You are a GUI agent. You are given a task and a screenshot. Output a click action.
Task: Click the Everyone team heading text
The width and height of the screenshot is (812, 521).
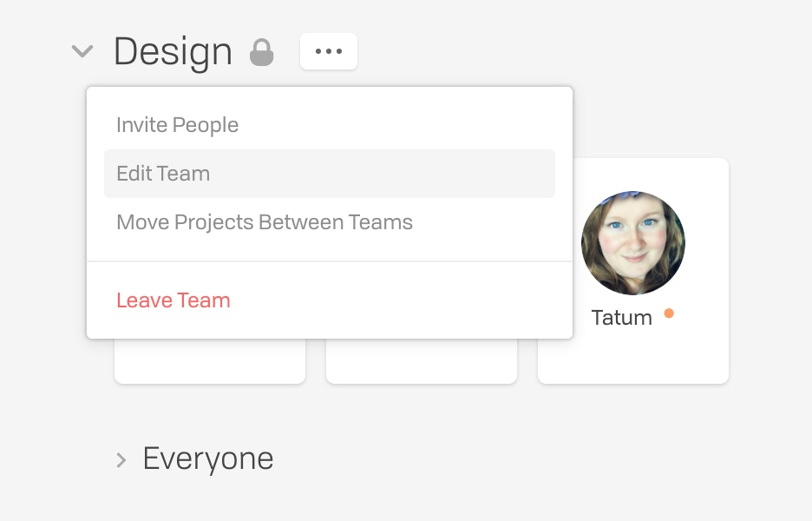pyautogui.click(x=208, y=458)
